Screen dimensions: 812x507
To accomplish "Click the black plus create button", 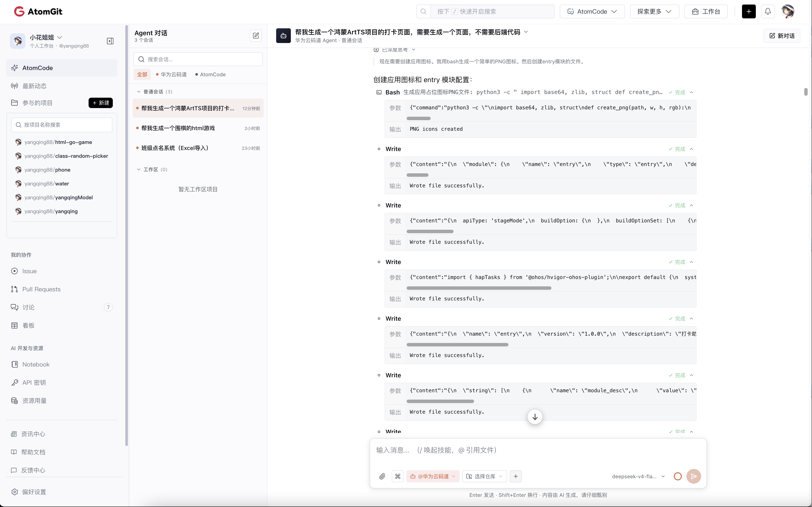I will click(x=749, y=11).
